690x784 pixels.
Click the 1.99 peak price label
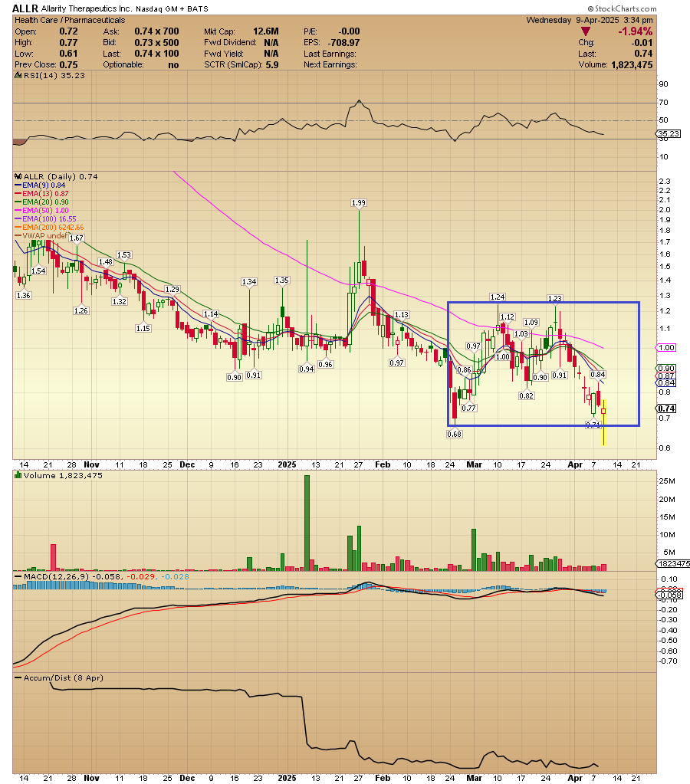coord(359,203)
